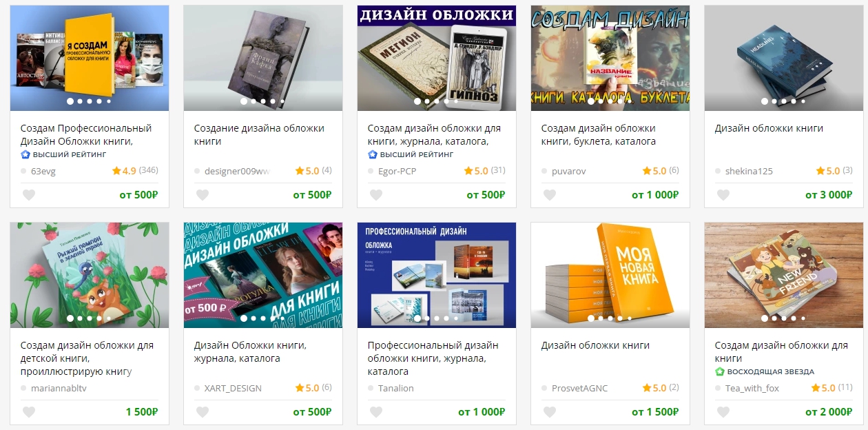
Task: Open the orange 'Моя новая книга' thumbnail
Action: [610, 275]
